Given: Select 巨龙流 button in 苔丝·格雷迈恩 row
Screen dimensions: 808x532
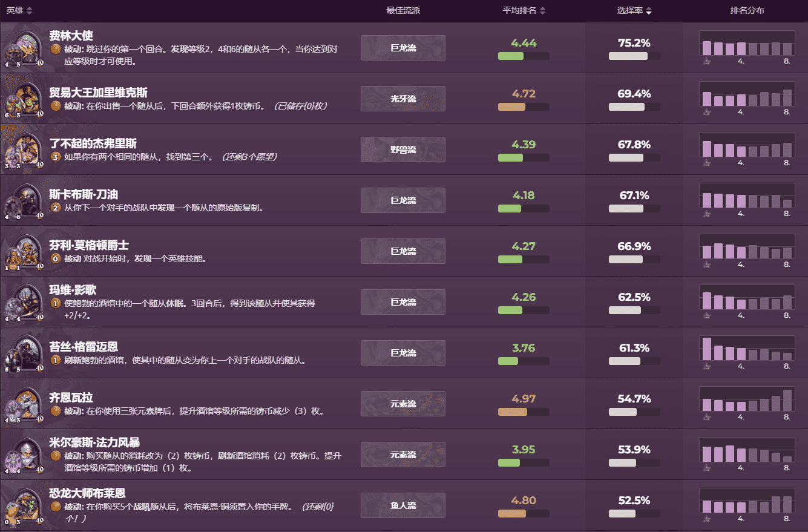Looking at the screenshot, I should 403,353.
